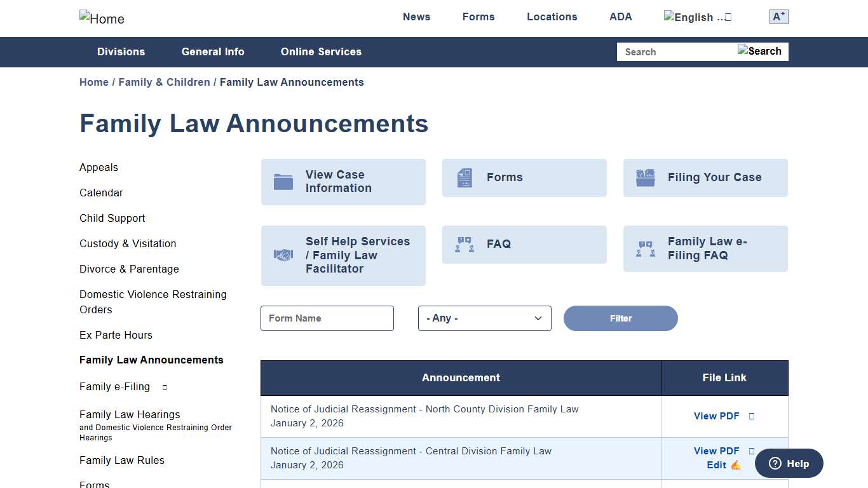Navigate to Family & Children breadcrumb link

tap(164, 82)
